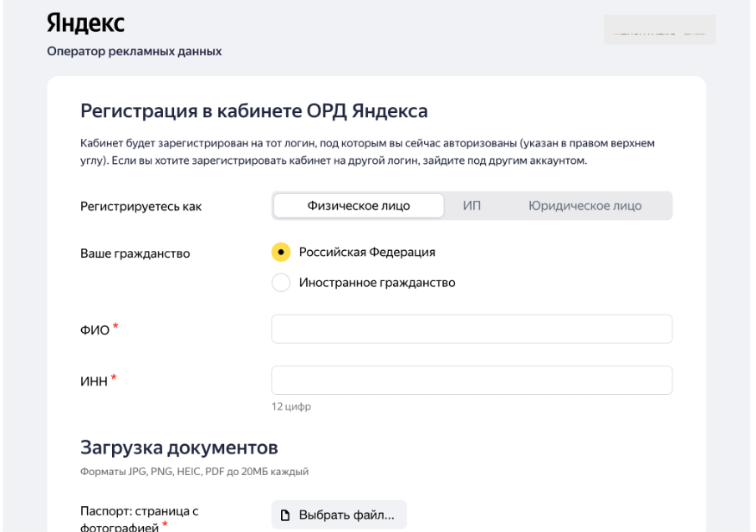Click the Ваше гражданство label
Image resolution: width=756 pixels, height=532 pixels.
[x=135, y=253]
